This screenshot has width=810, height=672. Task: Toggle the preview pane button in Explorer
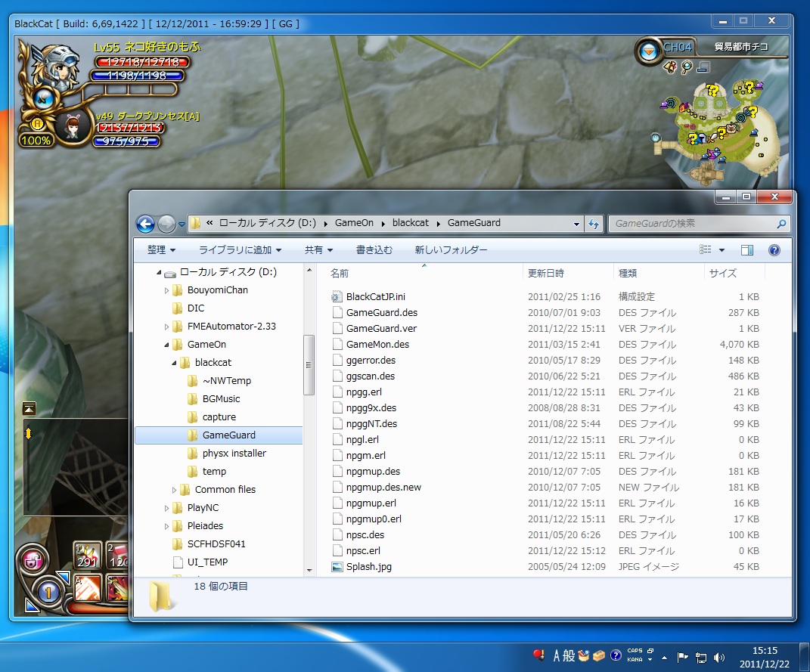click(747, 250)
